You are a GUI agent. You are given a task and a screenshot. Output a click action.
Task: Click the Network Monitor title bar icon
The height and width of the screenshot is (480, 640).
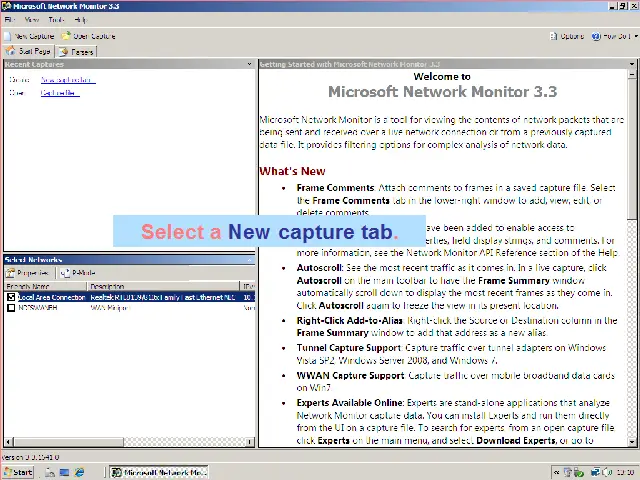(6, 6)
